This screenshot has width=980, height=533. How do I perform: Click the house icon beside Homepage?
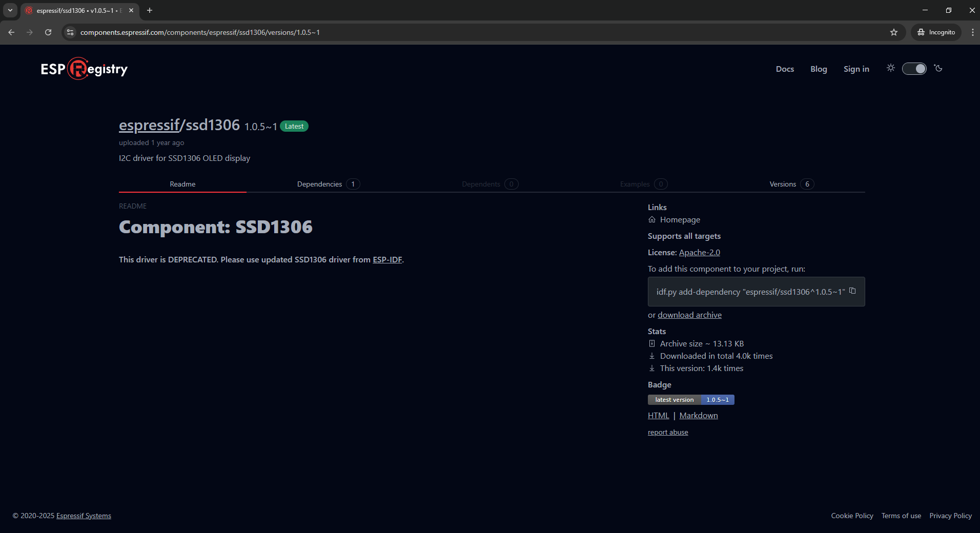click(652, 219)
